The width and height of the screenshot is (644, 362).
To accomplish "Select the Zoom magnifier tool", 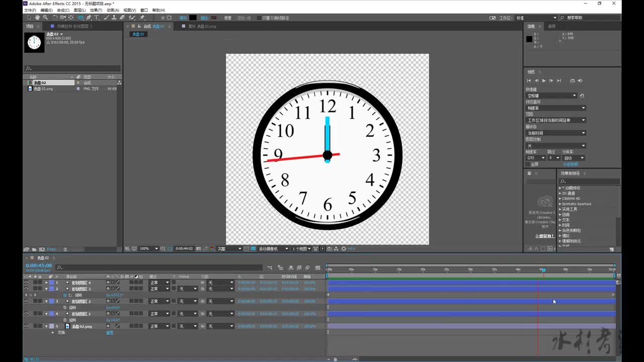I will [x=45, y=18].
